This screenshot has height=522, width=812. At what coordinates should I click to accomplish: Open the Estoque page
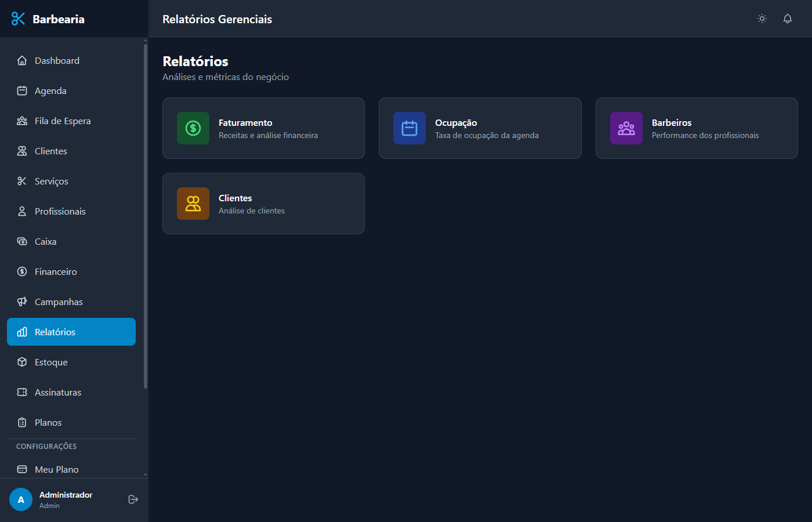[51, 362]
